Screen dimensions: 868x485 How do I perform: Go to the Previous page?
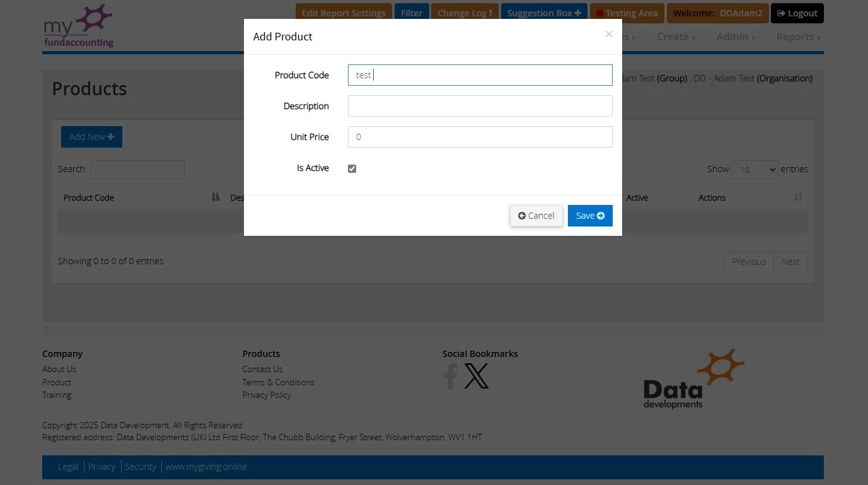(749, 262)
